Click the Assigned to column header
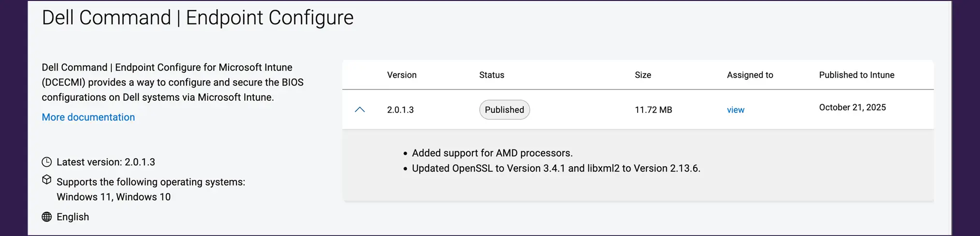980x236 pixels. (750, 75)
